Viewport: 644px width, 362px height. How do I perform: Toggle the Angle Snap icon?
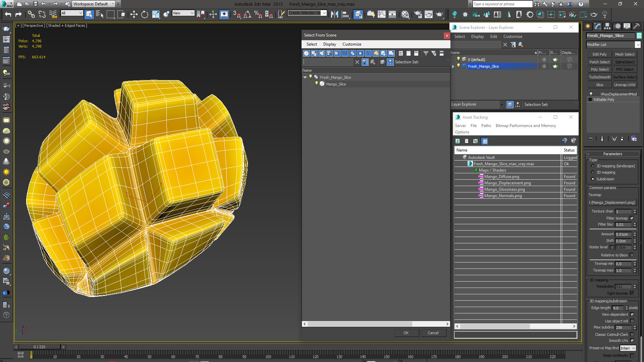click(x=248, y=14)
